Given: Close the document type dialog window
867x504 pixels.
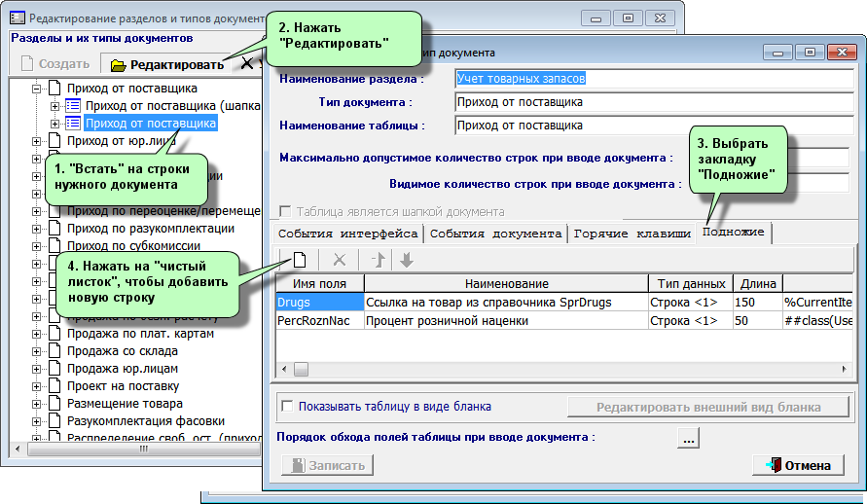Looking at the screenshot, I should [x=842, y=52].
